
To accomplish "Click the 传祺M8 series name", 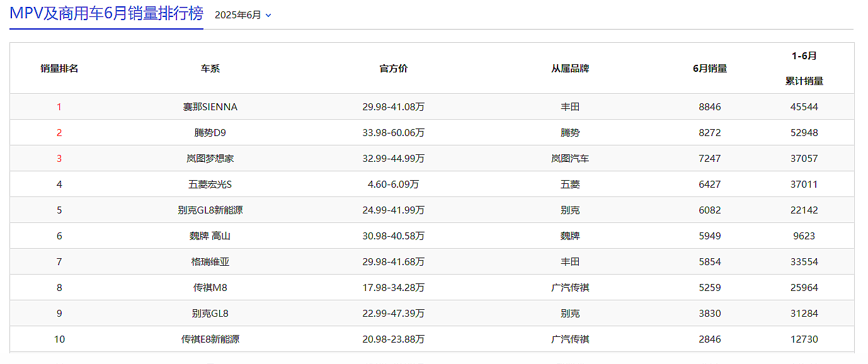I will 210,288.
